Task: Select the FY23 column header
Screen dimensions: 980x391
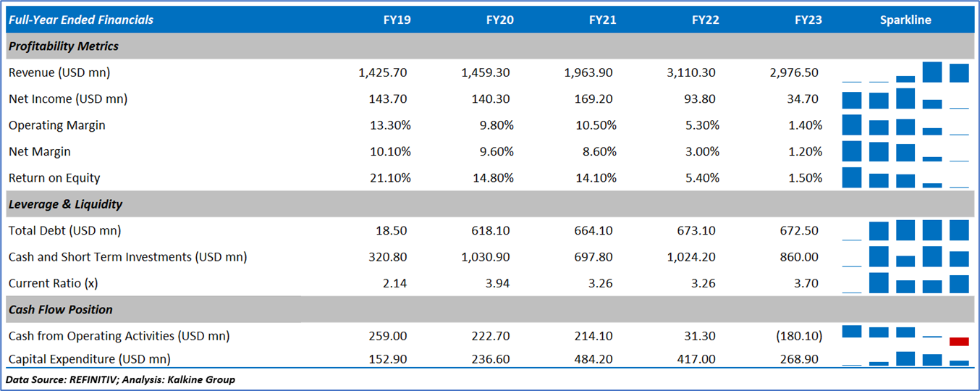Action: tap(808, 20)
